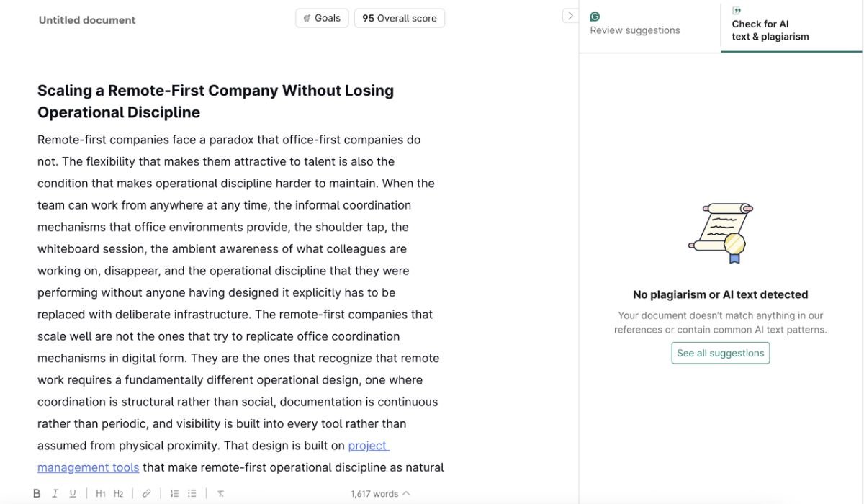Collapse the suggestions sidebar

tap(570, 14)
